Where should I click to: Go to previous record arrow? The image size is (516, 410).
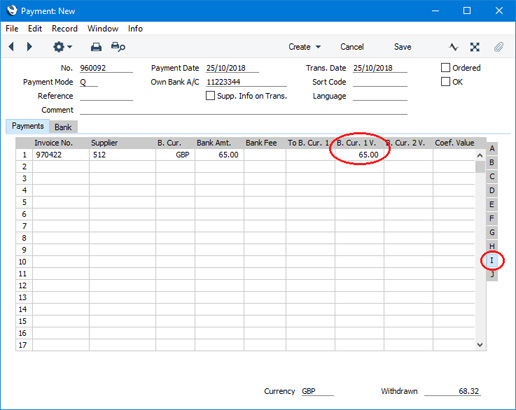click(x=11, y=47)
